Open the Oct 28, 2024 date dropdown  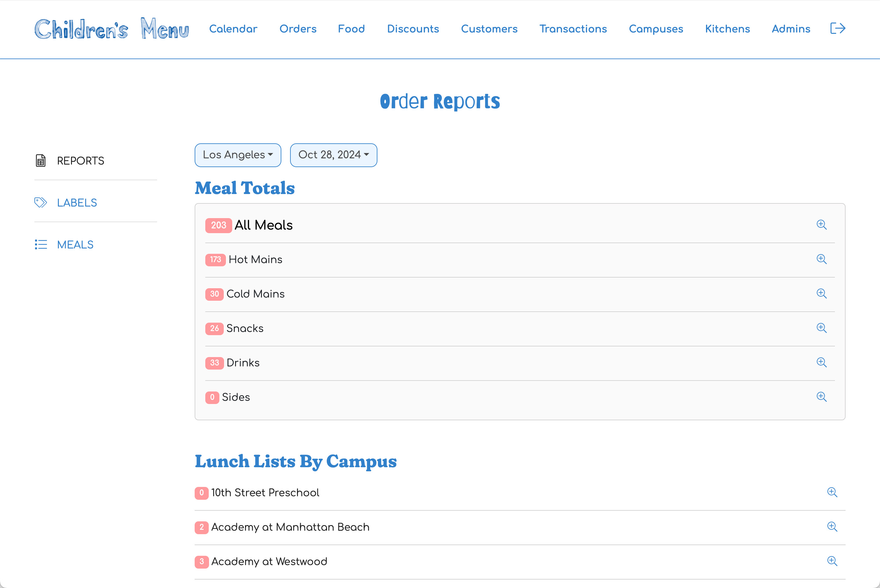tap(333, 155)
